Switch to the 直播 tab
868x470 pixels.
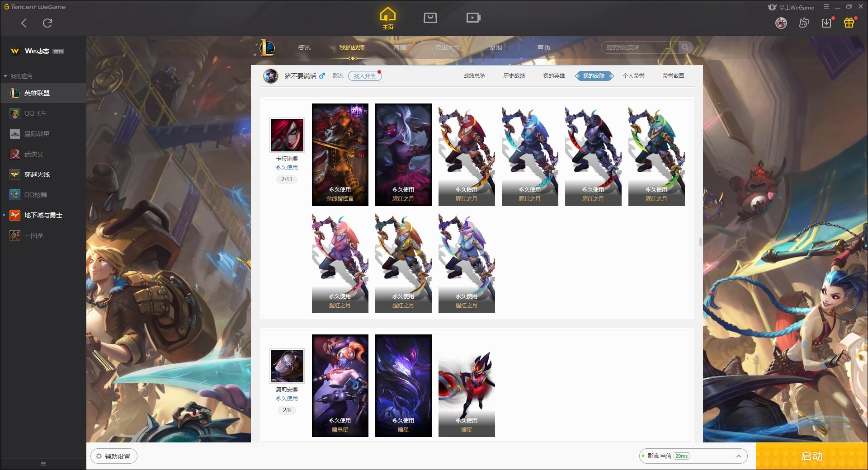coord(400,47)
